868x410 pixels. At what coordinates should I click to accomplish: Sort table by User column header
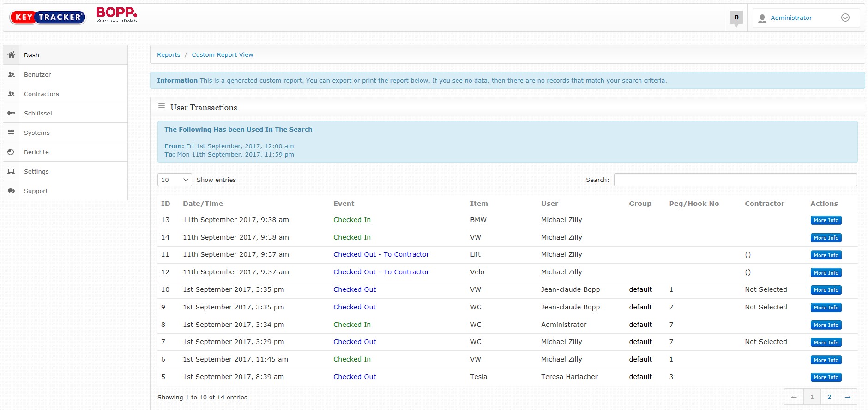(549, 204)
